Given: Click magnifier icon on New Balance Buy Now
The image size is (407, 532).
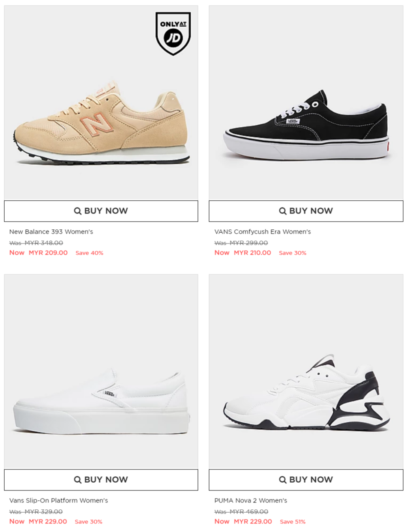Looking at the screenshot, I should [x=78, y=211].
